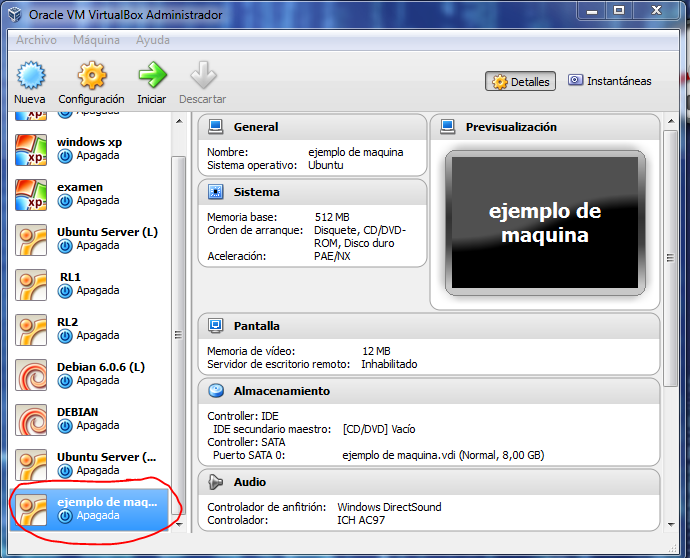Select the RL1 machine icon

point(31,285)
